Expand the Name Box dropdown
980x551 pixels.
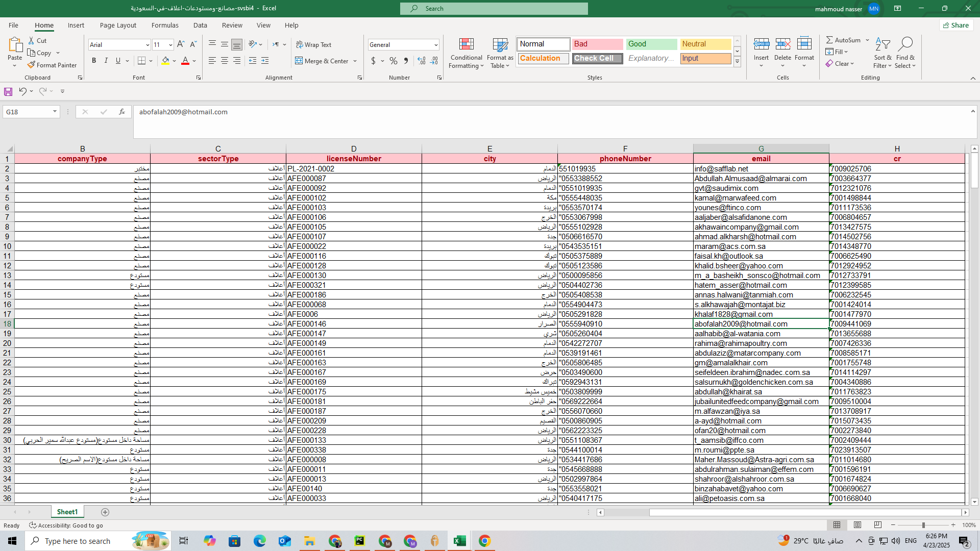(55, 112)
